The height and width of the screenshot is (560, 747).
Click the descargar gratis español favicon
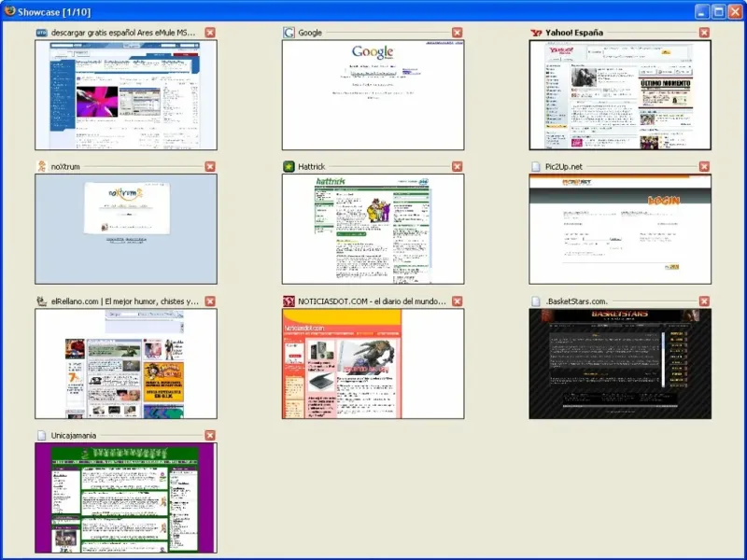pos(41,33)
